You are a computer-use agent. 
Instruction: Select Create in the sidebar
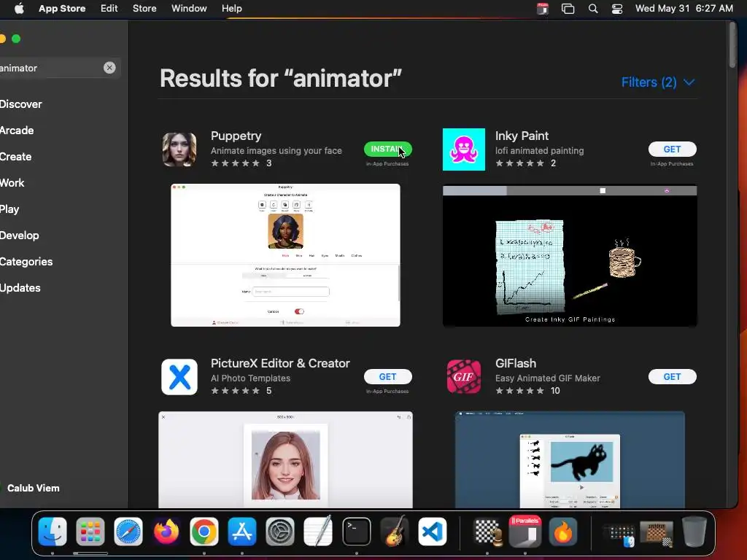click(x=16, y=157)
